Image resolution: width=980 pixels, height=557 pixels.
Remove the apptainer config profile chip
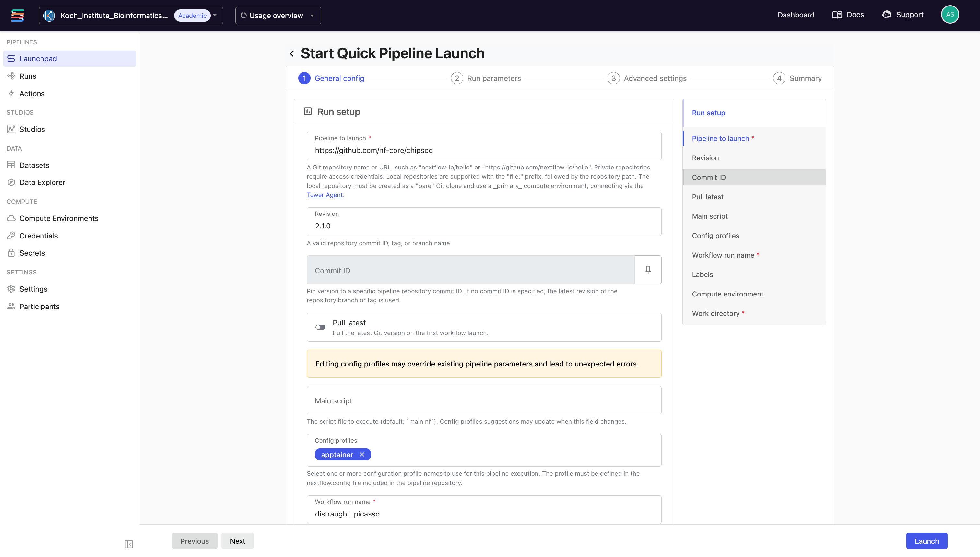click(x=362, y=455)
